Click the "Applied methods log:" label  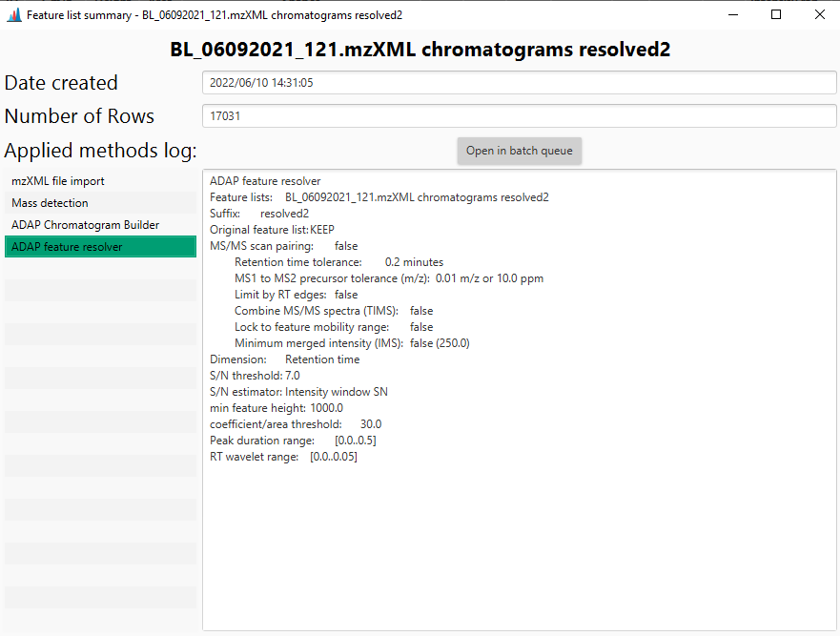(x=100, y=150)
